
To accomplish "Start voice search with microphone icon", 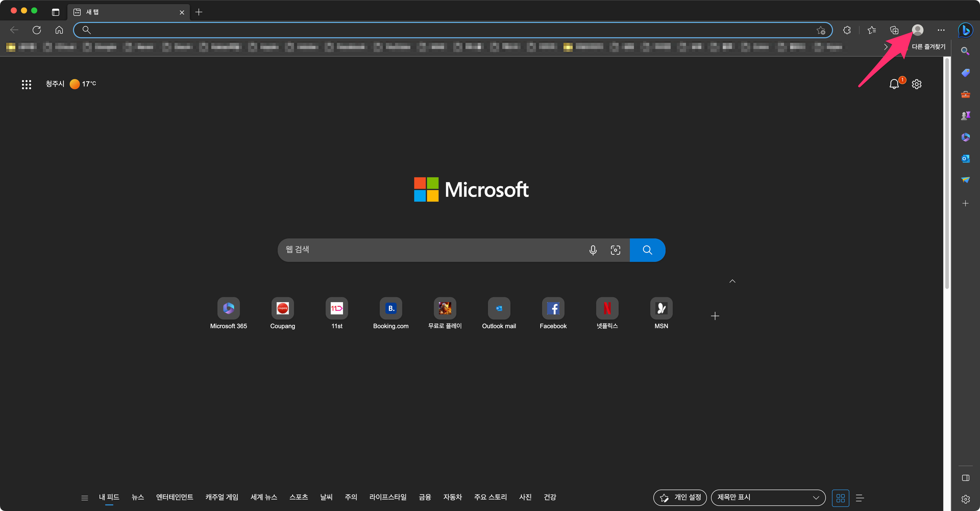I will click(593, 250).
